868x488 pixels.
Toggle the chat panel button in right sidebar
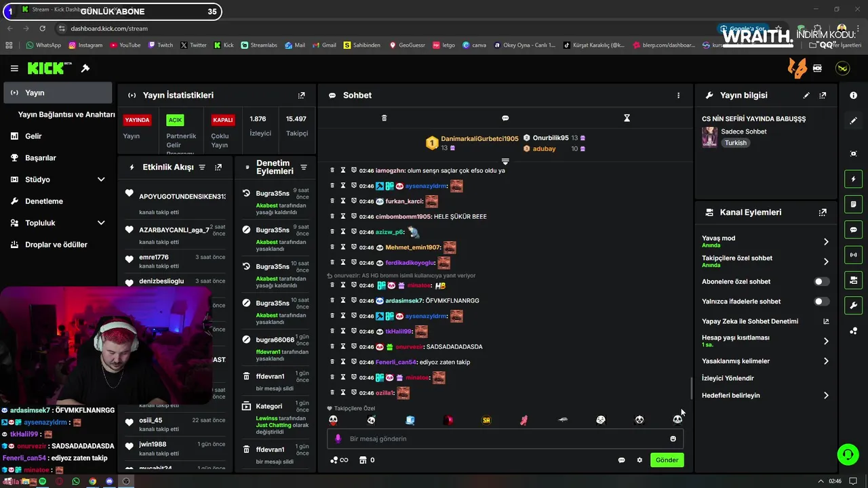point(853,230)
